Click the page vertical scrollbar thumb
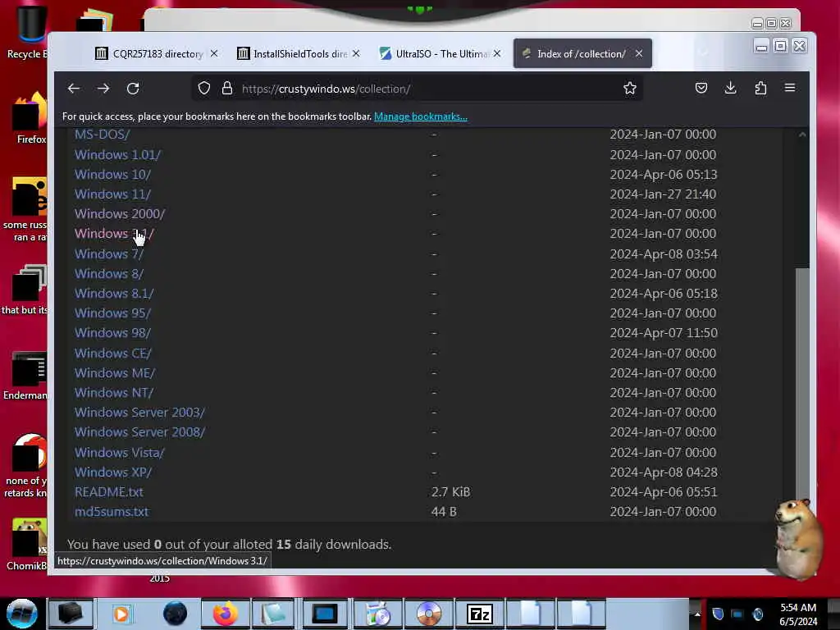The height and width of the screenshot is (630, 840). point(802,386)
